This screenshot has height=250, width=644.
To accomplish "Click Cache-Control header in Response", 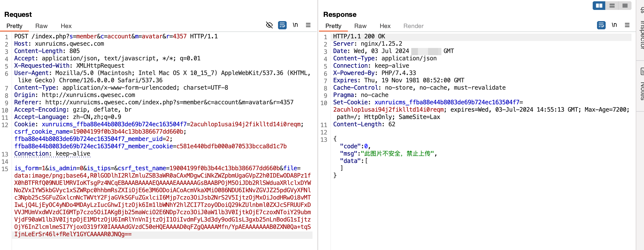I will [419, 88].
